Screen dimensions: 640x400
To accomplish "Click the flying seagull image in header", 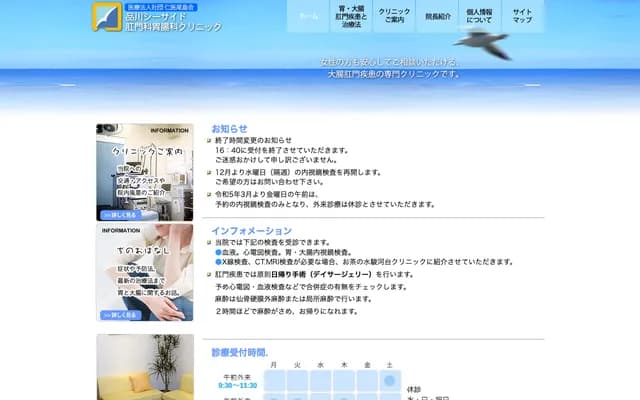I will (483, 43).
